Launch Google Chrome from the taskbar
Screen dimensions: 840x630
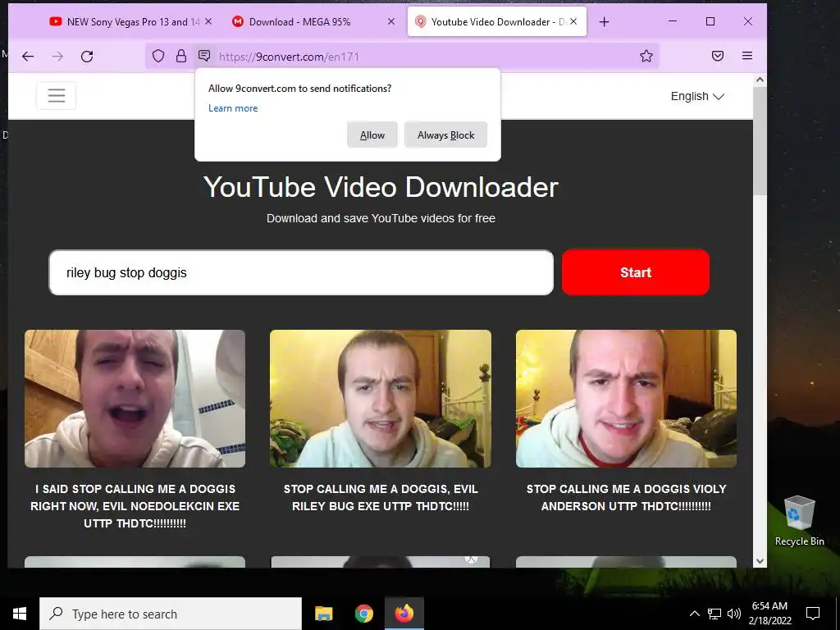coord(363,614)
